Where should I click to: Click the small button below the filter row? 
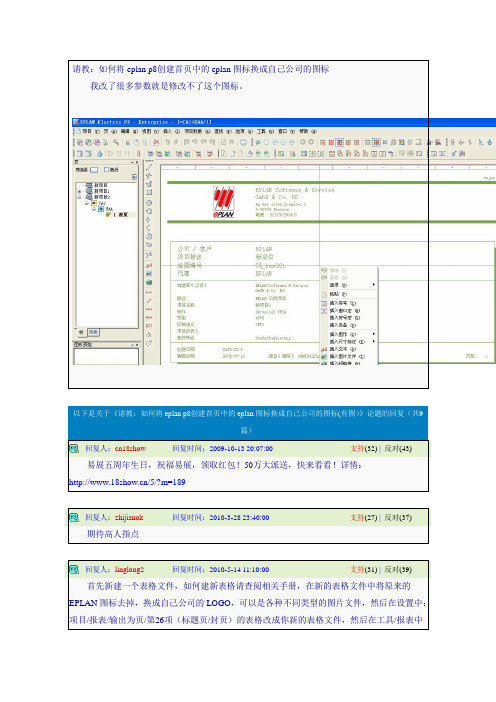pyautogui.click(x=134, y=177)
